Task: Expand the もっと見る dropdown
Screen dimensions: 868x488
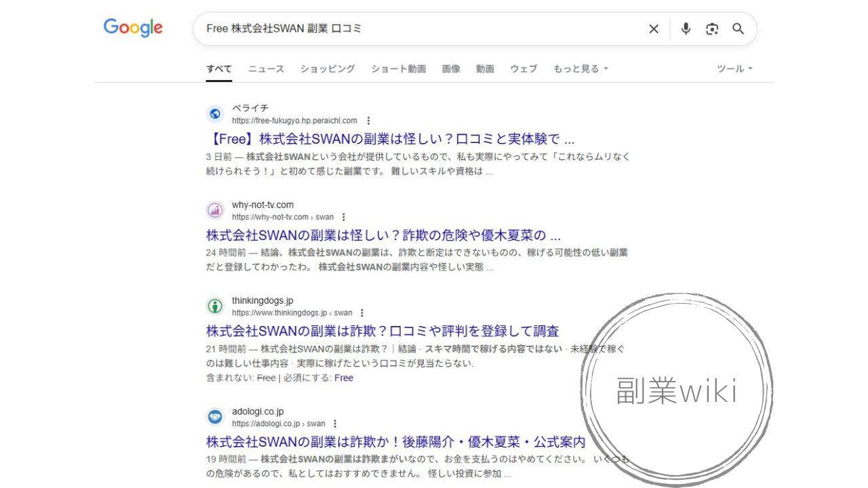Action: tap(580, 68)
